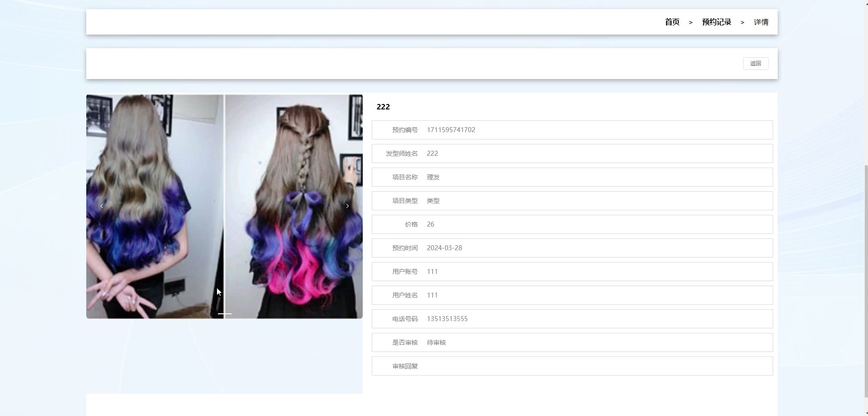The height and width of the screenshot is (416, 868).
Task: Click the 项目类型 label
Action: click(404, 201)
